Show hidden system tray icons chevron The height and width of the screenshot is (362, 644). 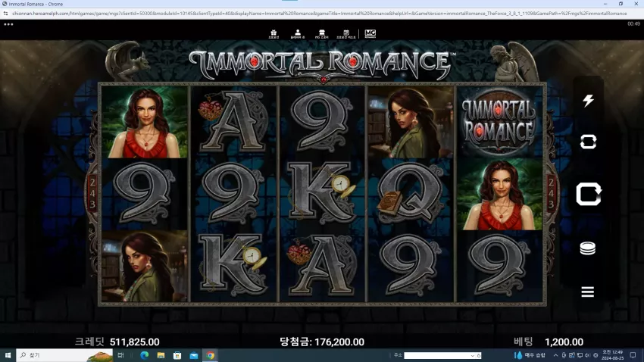(x=555, y=355)
